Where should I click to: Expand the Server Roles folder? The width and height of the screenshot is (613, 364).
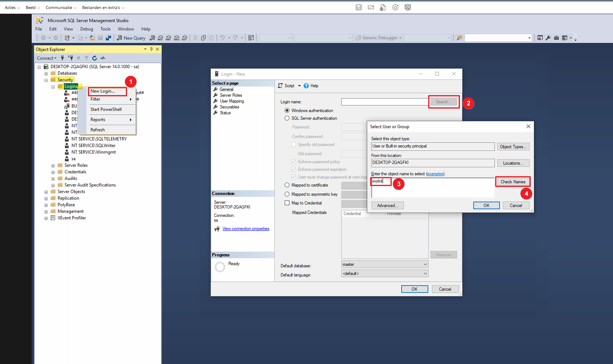tap(53, 165)
